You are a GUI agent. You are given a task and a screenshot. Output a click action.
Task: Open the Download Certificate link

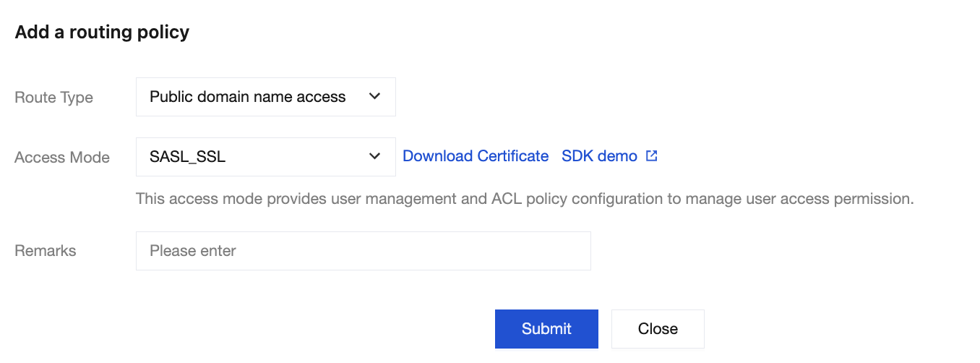pos(476,156)
